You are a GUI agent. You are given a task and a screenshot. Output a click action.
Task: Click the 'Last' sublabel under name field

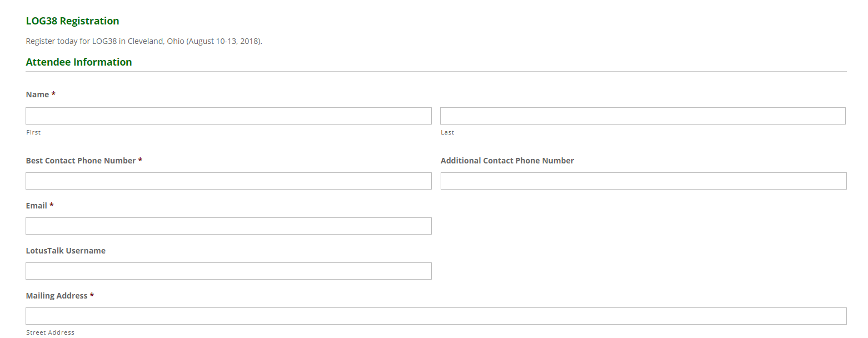tap(447, 132)
